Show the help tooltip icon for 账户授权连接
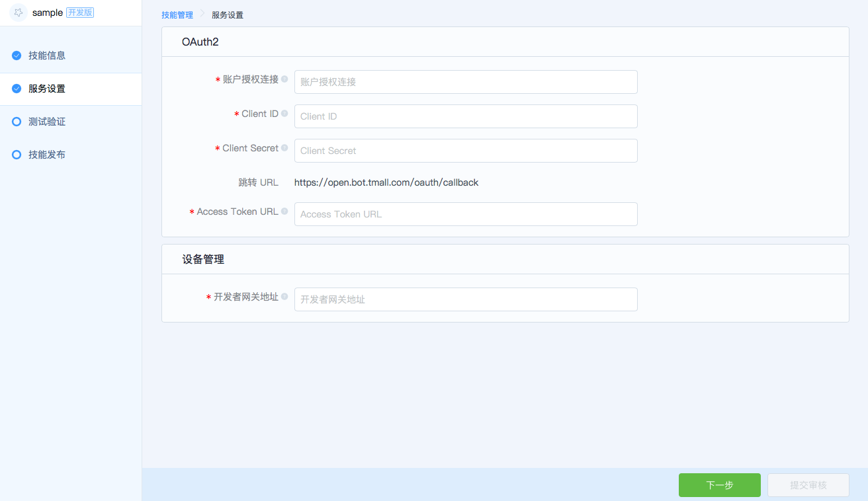 pos(284,79)
